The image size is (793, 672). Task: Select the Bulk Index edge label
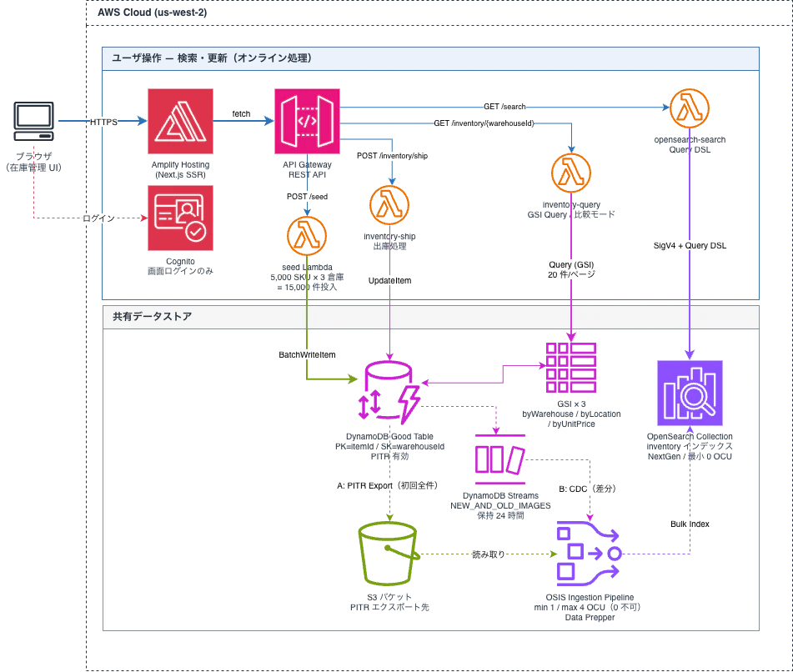tap(690, 524)
